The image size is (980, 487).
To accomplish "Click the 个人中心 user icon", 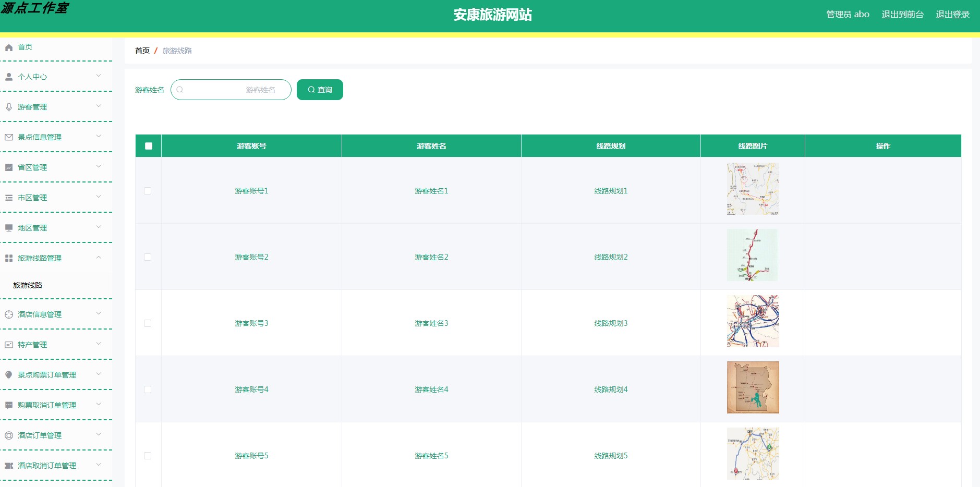I will 8,77.
